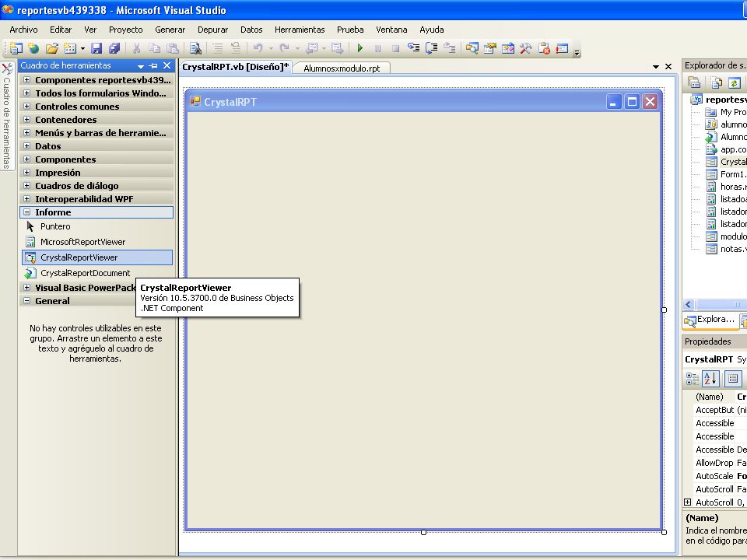Open Solution Explorer from the toolbar icon
This screenshot has width=747, height=560.
tap(472, 48)
